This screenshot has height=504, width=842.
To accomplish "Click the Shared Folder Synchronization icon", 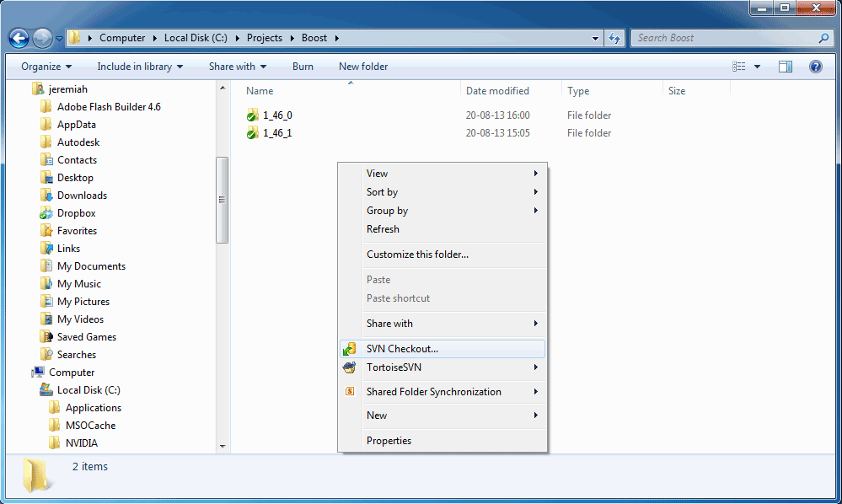I will (350, 391).
